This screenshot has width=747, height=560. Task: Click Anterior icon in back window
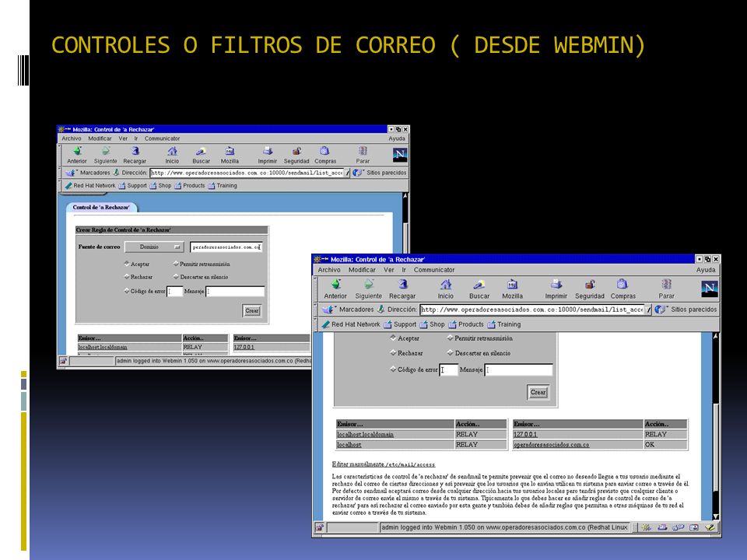[x=77, y=151]
